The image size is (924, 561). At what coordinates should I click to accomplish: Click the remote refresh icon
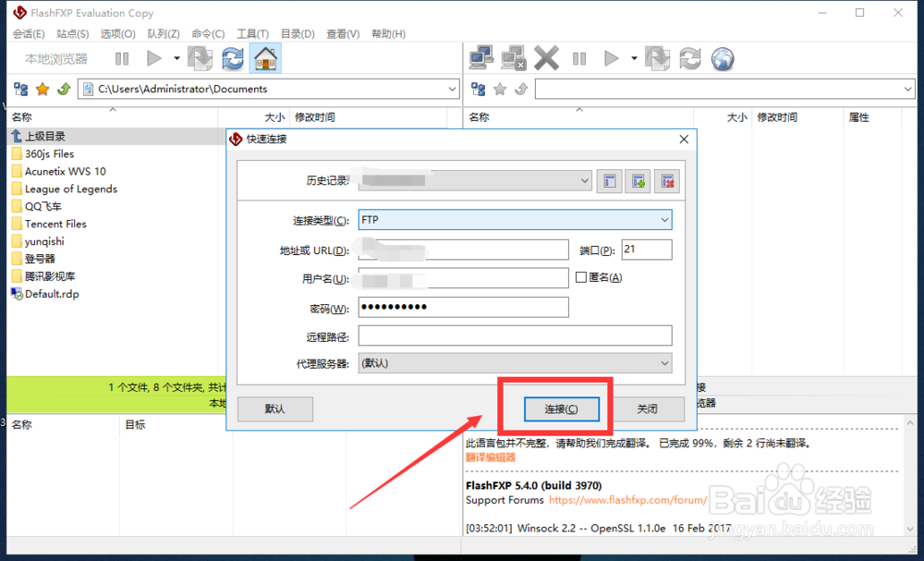click(x=690, y=58)
